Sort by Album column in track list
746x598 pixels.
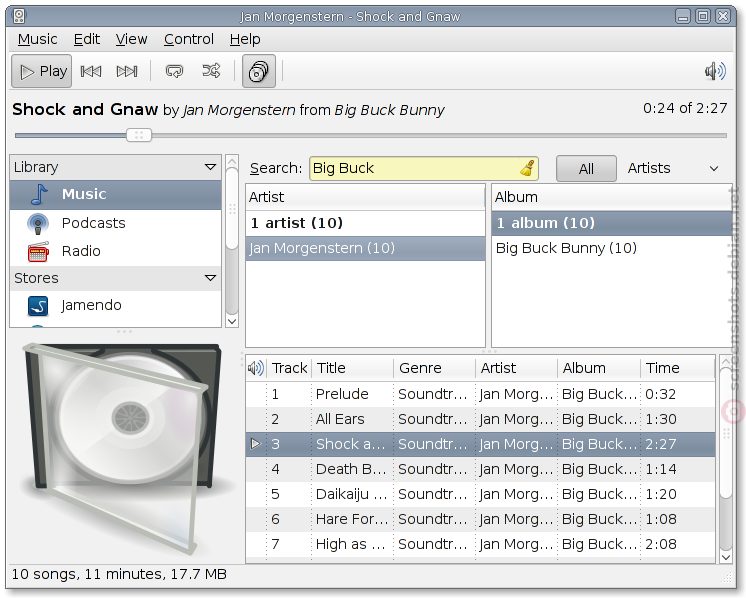point(599,368)
